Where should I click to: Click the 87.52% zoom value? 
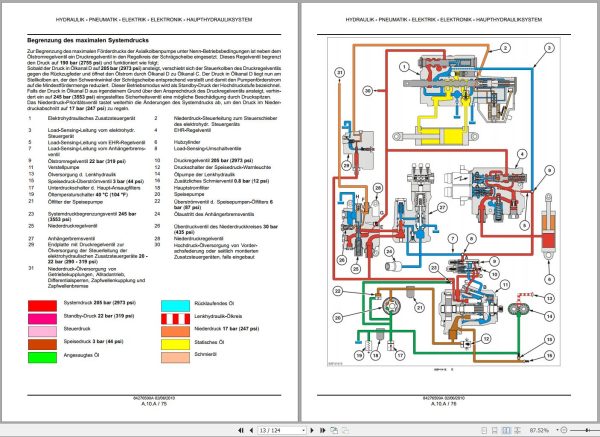(539, 430)
